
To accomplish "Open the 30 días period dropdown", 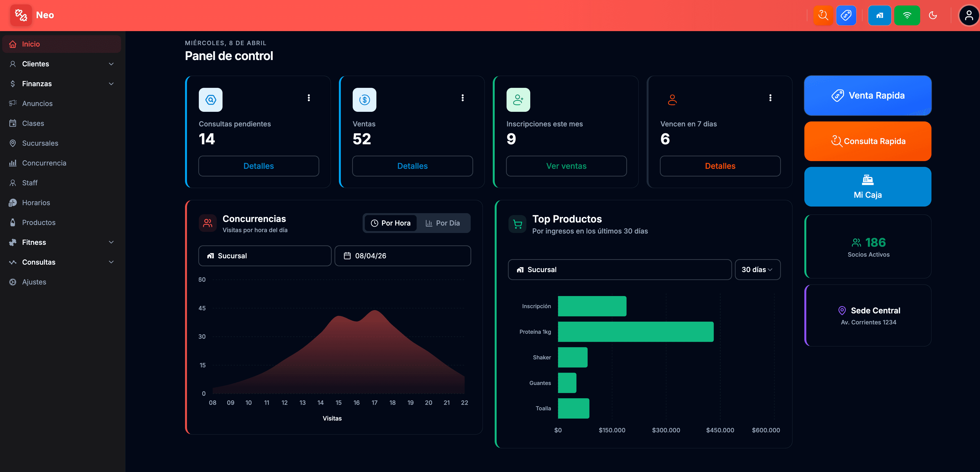I will [757, 269].
